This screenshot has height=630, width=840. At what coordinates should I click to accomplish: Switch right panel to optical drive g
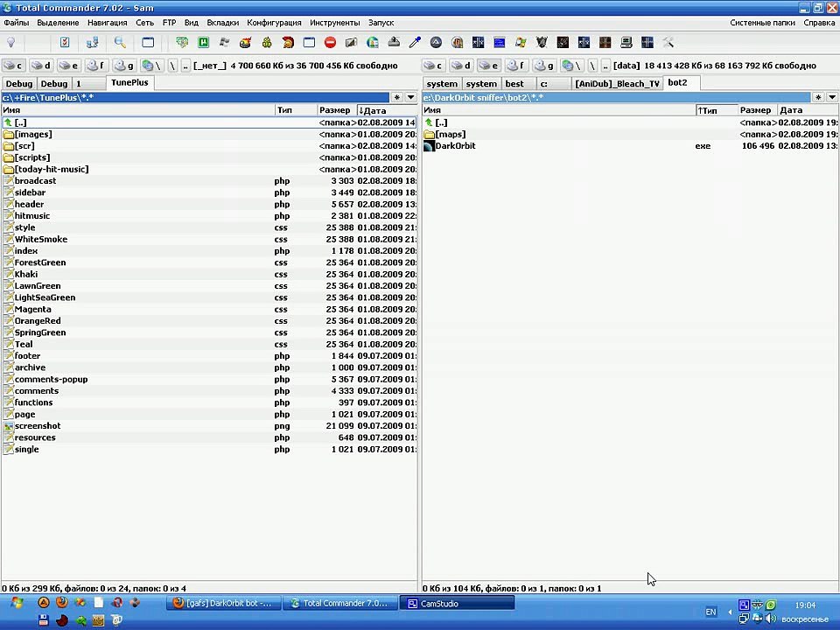[x=543, y=66]
